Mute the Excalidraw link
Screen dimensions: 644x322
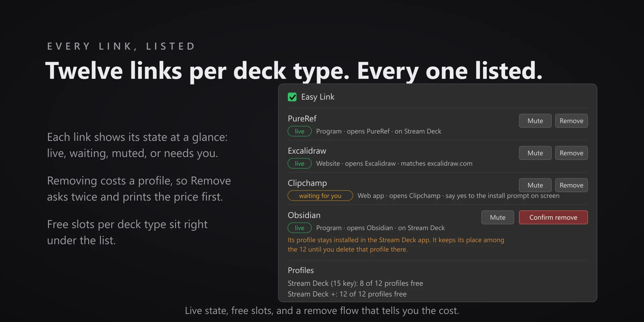click(535, 153)
